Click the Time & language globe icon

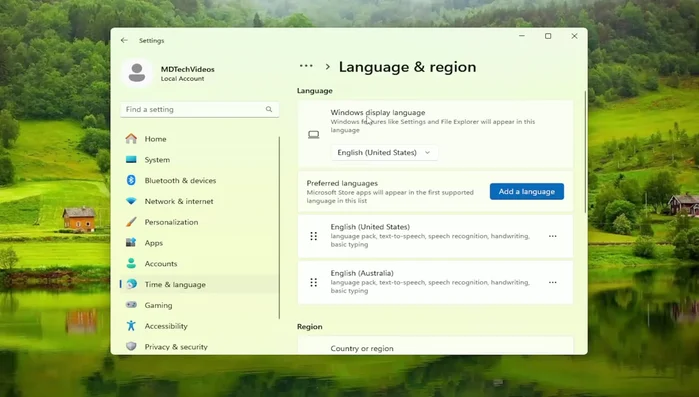(x=132, y=284)
